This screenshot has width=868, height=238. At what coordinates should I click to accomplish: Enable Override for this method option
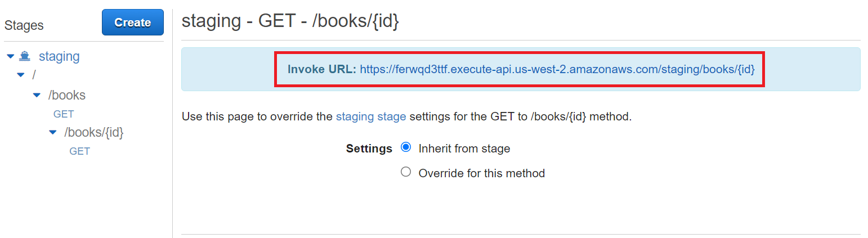[x=406, y=172]
